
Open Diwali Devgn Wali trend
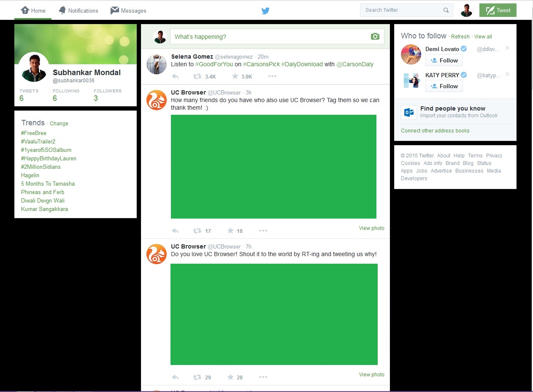click(x=43, y=200)
